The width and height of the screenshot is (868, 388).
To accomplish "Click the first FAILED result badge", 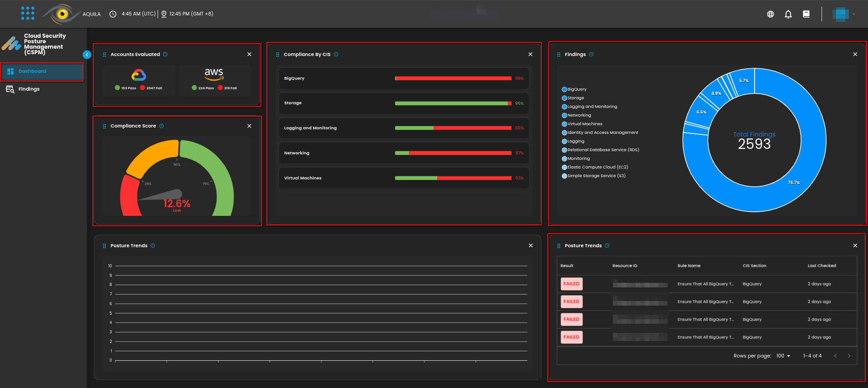I will [x=571, y=284].
